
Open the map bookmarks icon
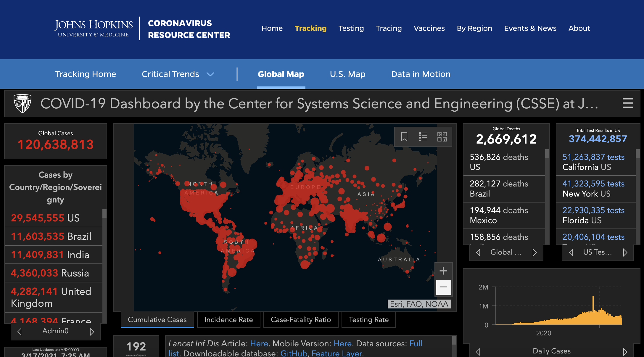(x=404, y=136)
